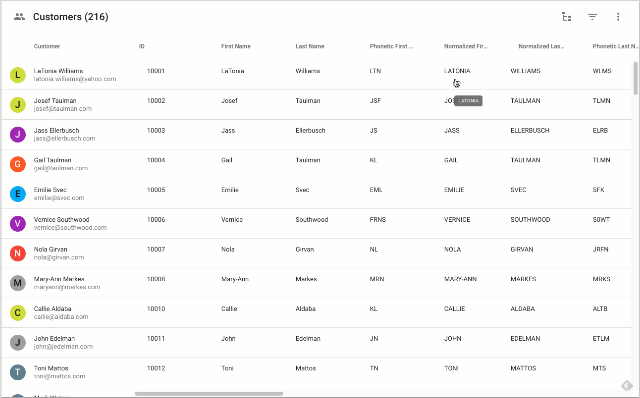Screen dimensions: 640x398
Task: Click the Phonetic First column header
Action: [391, 46]
